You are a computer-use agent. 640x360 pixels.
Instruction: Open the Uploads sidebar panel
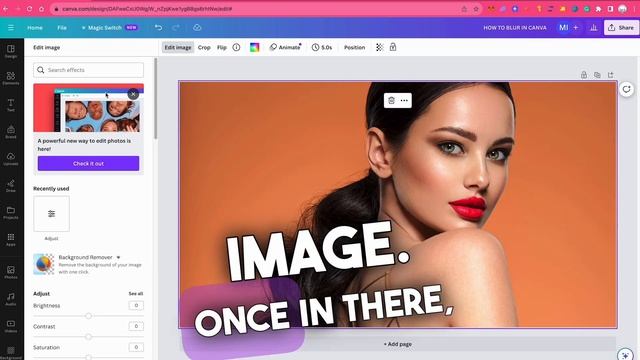(11, 159)
